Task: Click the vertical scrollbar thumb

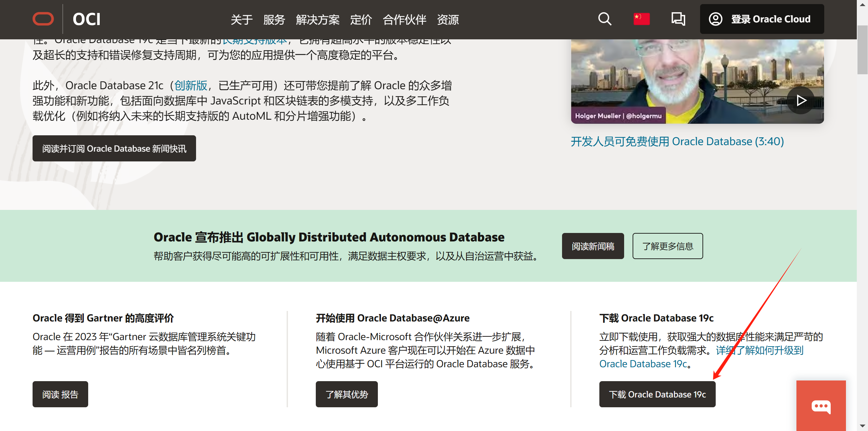Action: (863, 50)
